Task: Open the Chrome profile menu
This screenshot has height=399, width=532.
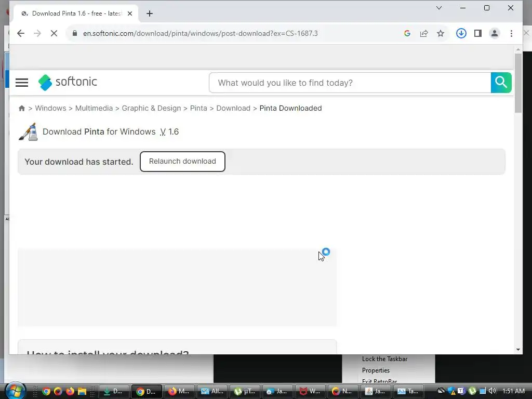Action: [x=495, y=33]
